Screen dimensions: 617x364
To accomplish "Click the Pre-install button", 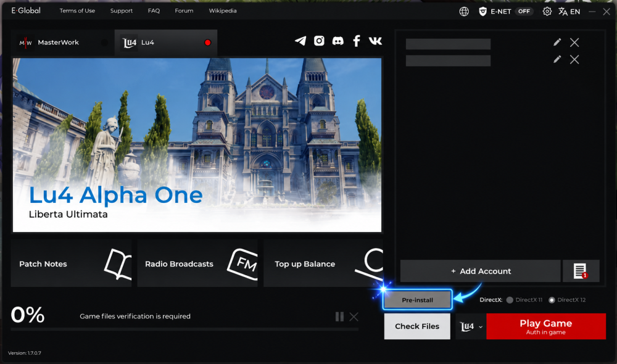I will tap(418, 300).
